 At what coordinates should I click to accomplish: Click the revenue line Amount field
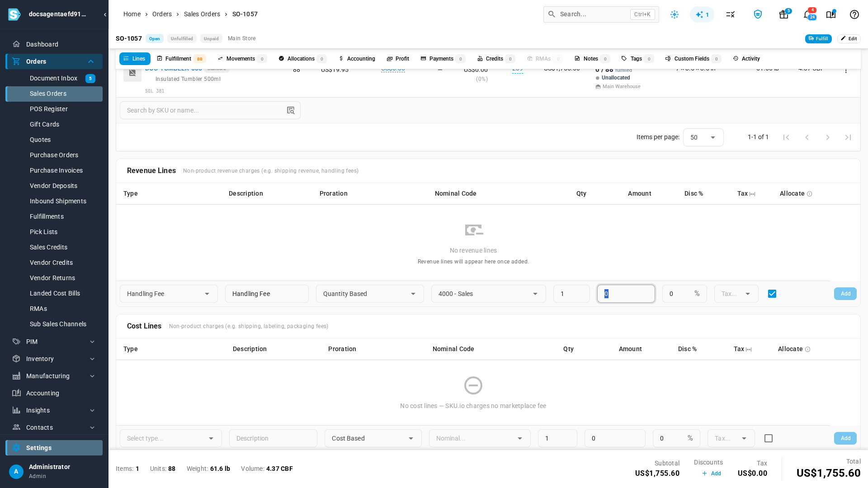click(626, 294)
